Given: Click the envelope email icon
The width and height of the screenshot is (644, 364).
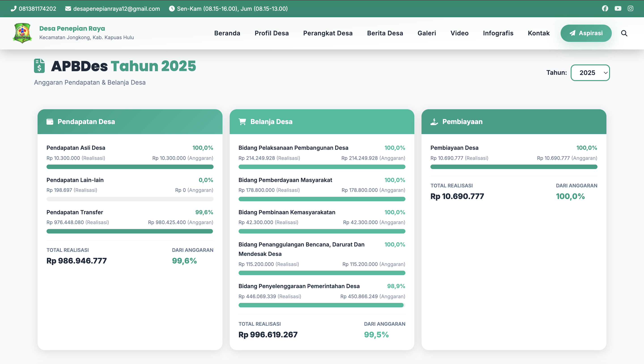Looking at the screenshot, I should tap(68, 9).
